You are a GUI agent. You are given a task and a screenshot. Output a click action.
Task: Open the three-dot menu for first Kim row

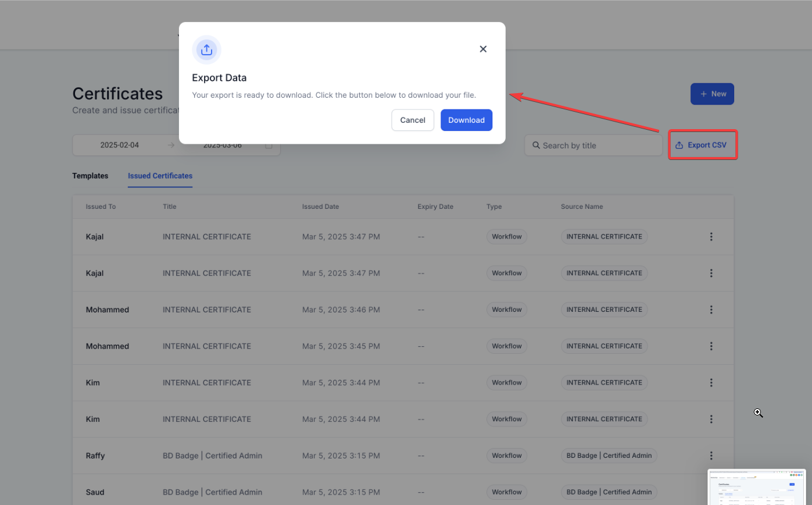[711, 383]
